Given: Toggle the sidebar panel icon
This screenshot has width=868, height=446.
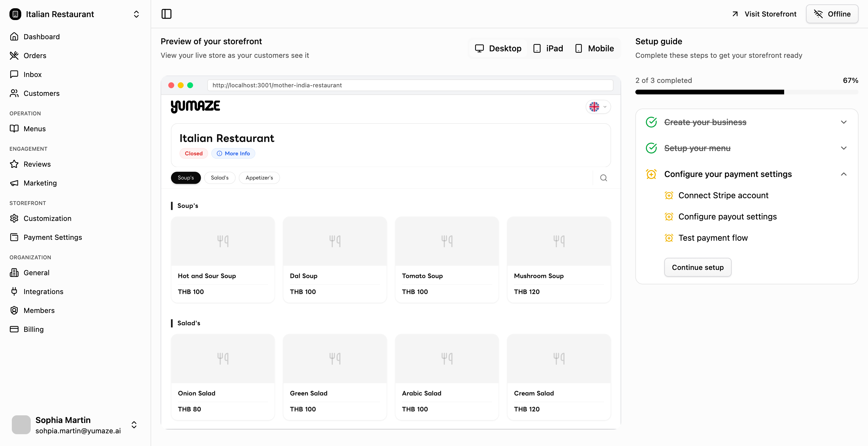Looking at the screenshot, I should (167, 14).
